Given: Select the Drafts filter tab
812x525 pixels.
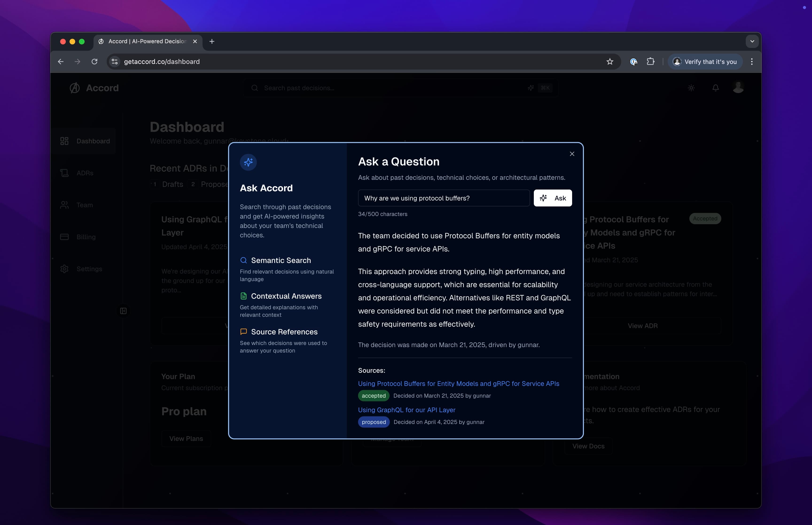Looking at the screenshot, I should pos(167,184).
